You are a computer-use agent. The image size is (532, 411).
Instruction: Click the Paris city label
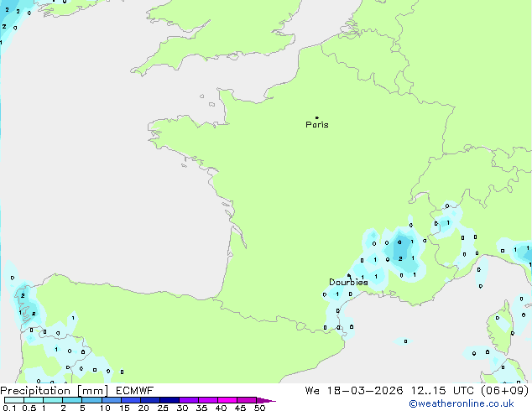click(x=317, y=125)
